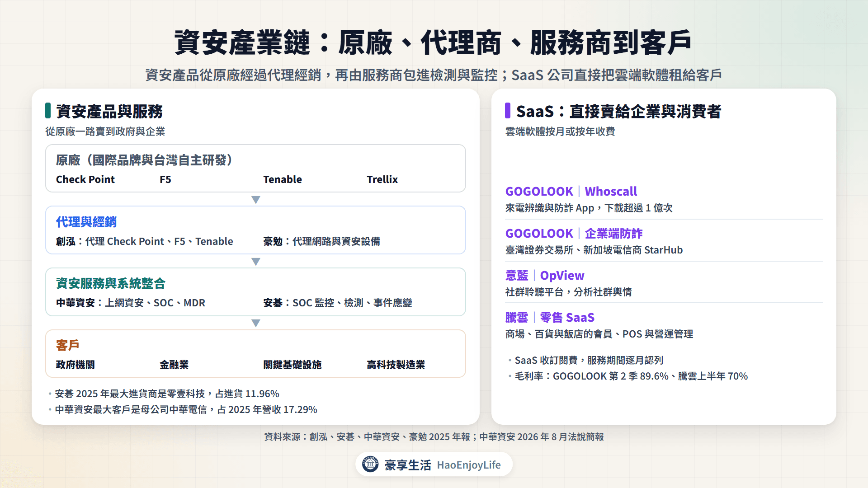This screenshot has width=868, height=488.
Task: Click the 中華資安：上網資安、SOC、MDR line
Action: point(131,303)
